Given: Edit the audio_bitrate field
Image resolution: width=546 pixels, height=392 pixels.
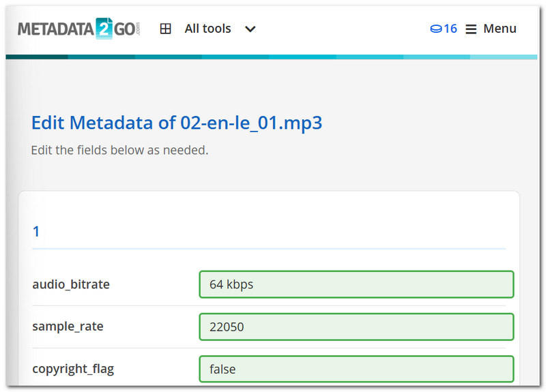Looking at the screenshot, I should [x=356, y=284].
